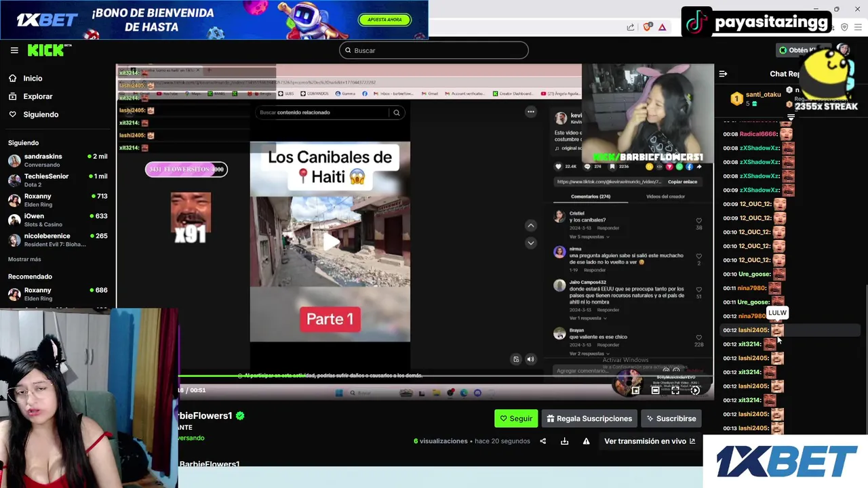
Task: Go to Kick home via the logo
Action: (49, 50)
